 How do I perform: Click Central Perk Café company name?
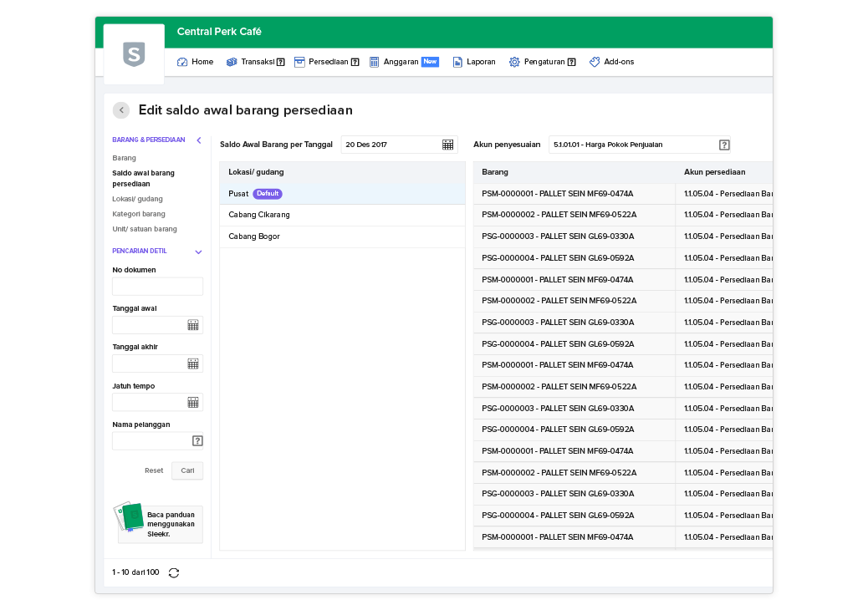pos(219,32)
